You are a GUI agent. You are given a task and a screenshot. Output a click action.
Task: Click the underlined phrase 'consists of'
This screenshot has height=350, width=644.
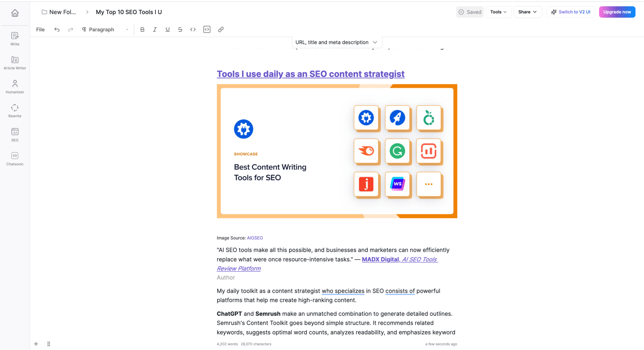(x=400, y=291)
